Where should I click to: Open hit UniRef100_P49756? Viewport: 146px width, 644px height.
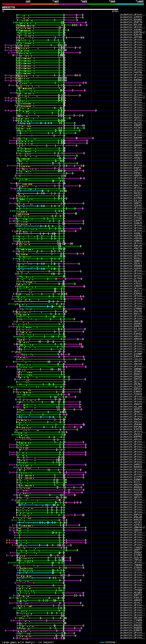[x=131, y=72]
